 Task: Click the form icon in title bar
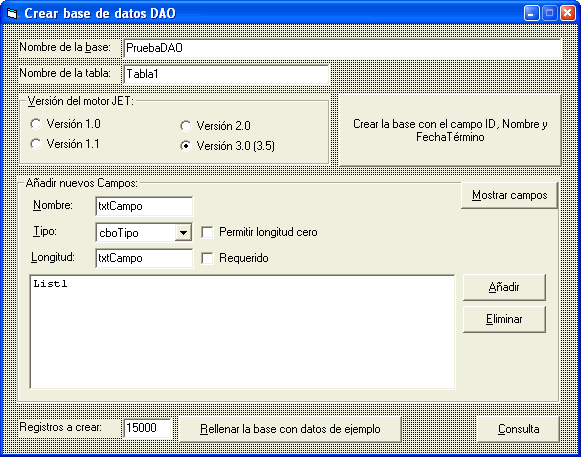tap(12, 14)
